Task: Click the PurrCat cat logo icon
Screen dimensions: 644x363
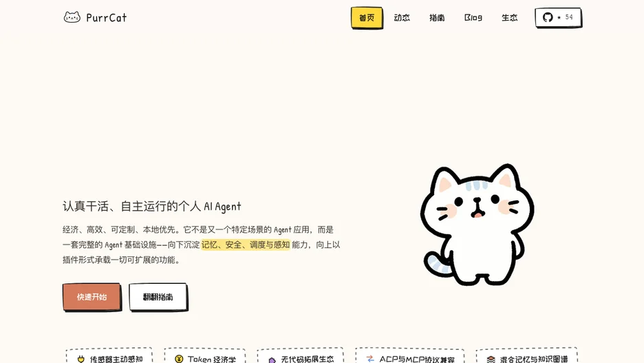Action: [x=72, y=17]
